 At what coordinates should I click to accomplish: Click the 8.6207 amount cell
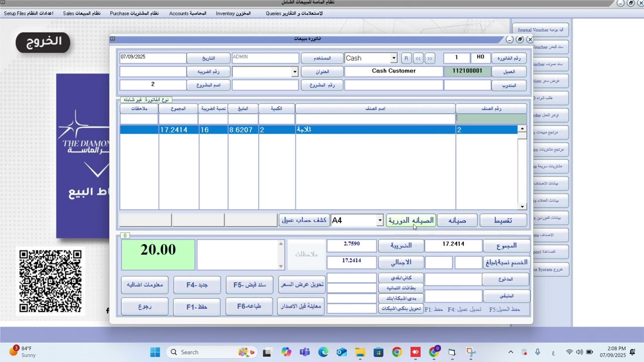click(243, 130)
